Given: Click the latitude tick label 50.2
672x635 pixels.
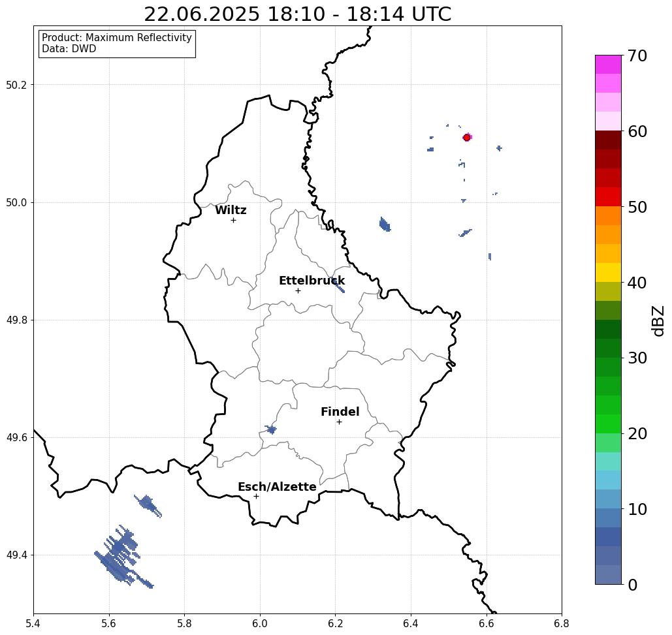Looking at the screenshot, I should (16, 85).
